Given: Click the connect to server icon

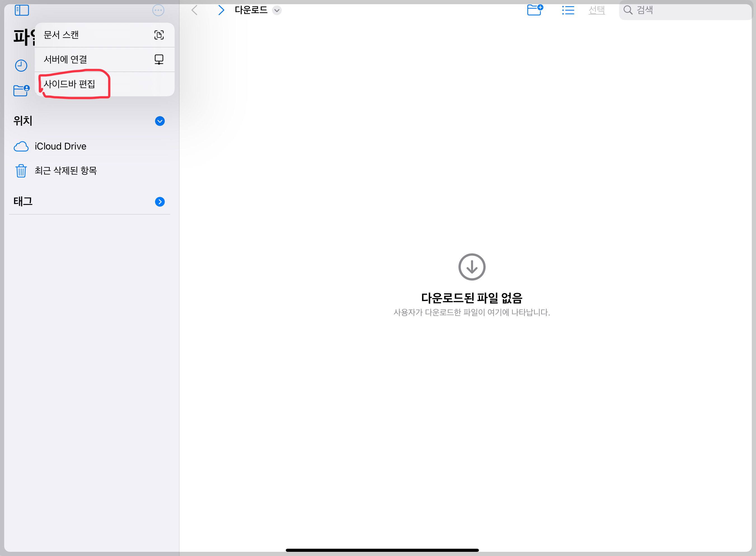Looking at the screenshot, I should [159, 60].
